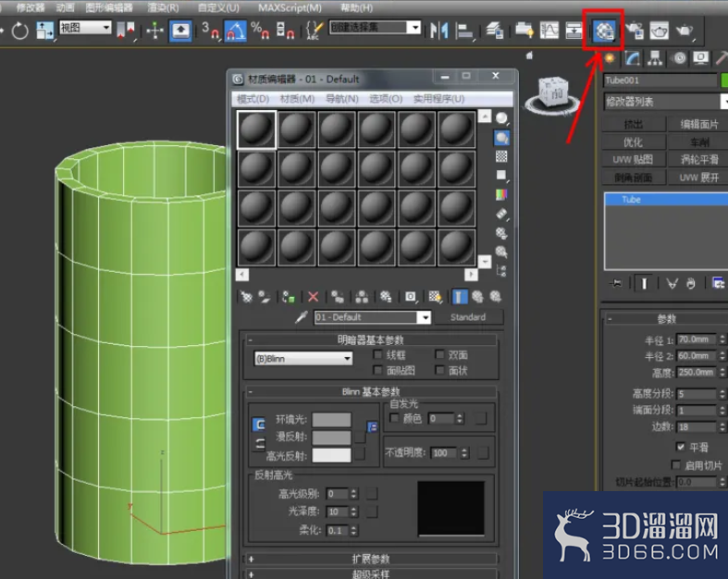
Task: Open 实用程序(U) menu in Material Editor
Action: pos(438,99)
